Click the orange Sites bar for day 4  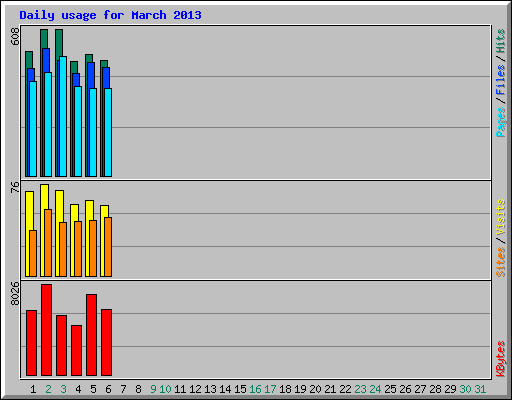point(78,249)
